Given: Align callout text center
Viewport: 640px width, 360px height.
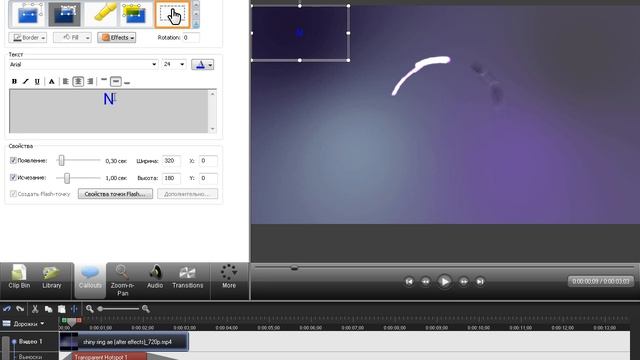Looking at the screenshot, I should point(78,82).
